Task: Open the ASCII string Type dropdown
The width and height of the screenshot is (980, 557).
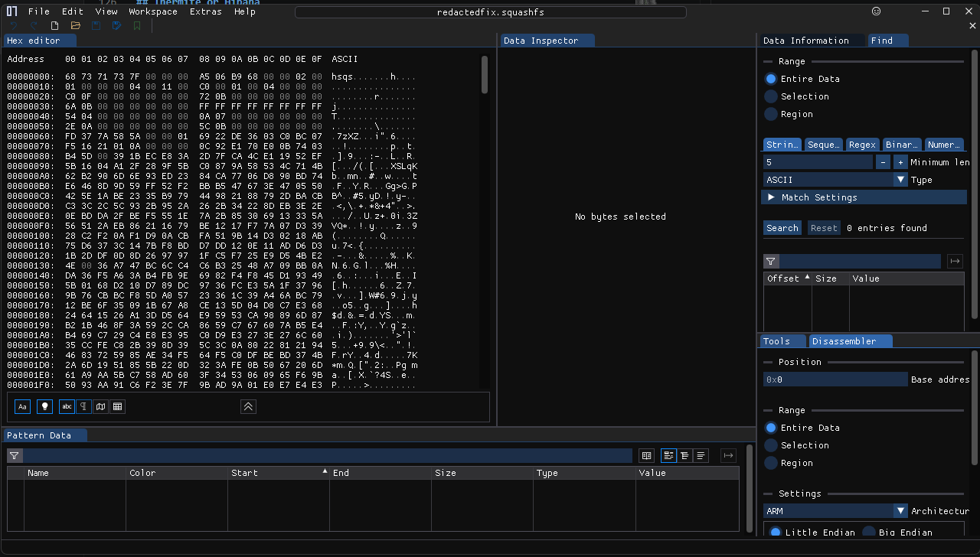Action: (835, 180)
